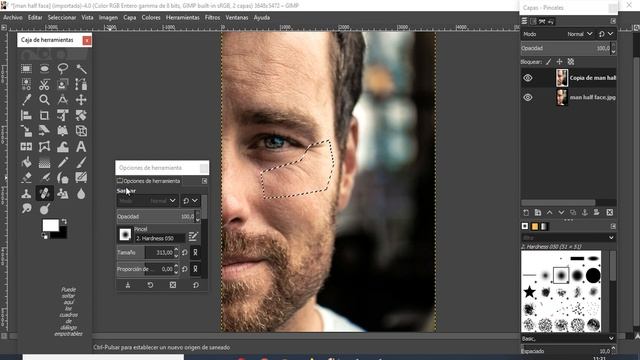
Task: Open the Colores menu
Action: [x=151, y=18]
